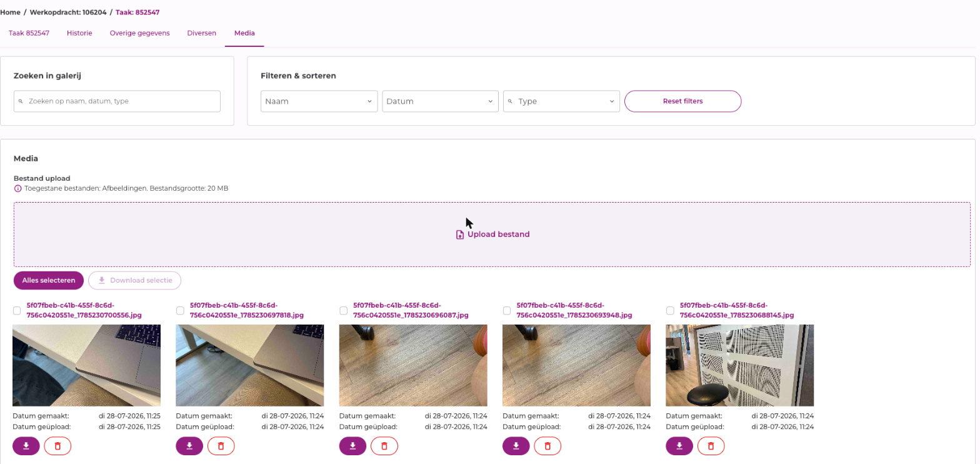Download the image ending in 696087.jpg
Viewport: 980px width, 464px height.
[x=353, y=446]
